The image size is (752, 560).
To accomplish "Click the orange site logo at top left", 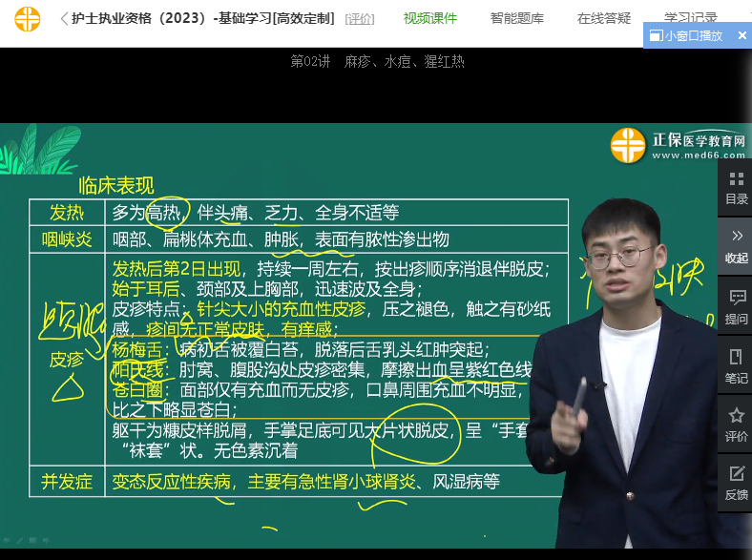I will click(x=28, y=18).
